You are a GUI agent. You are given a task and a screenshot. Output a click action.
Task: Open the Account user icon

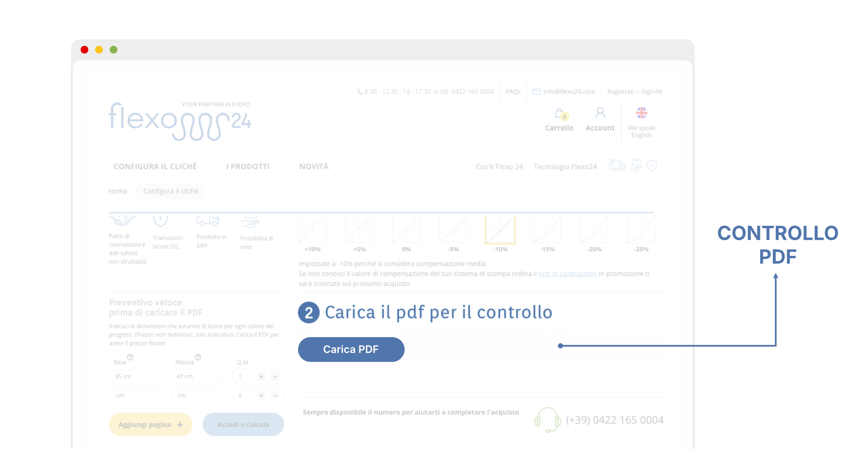(600, 113)
